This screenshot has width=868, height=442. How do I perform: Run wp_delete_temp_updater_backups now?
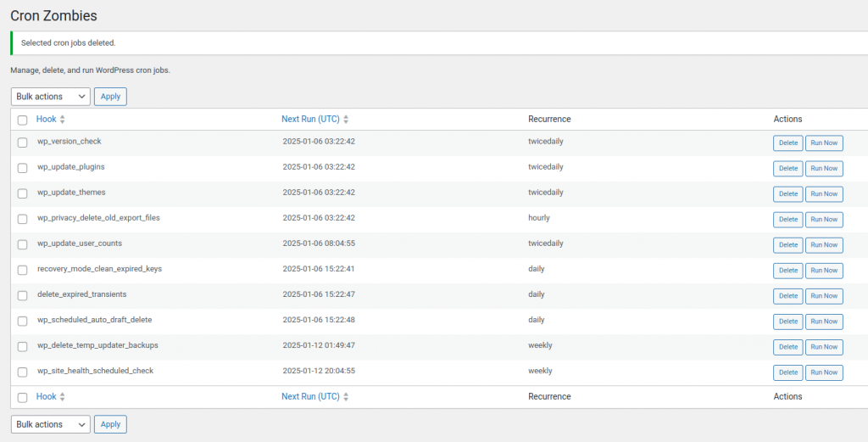[823, 346]
